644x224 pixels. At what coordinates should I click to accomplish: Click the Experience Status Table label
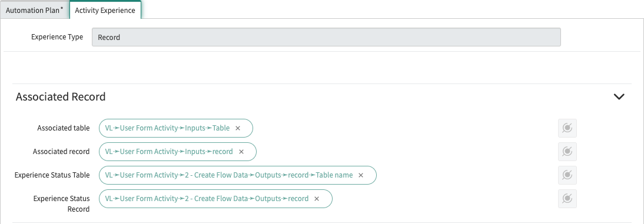click(x=52, y=175)
